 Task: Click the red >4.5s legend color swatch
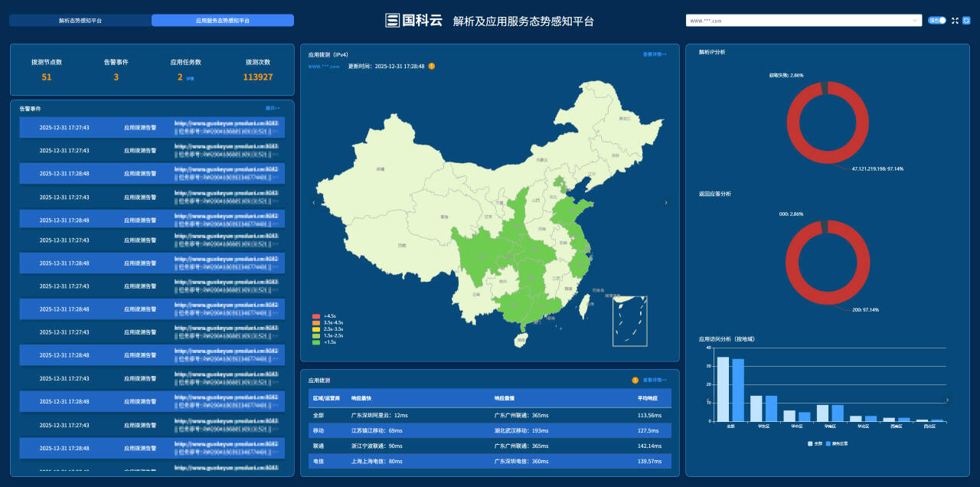[316, 315]
